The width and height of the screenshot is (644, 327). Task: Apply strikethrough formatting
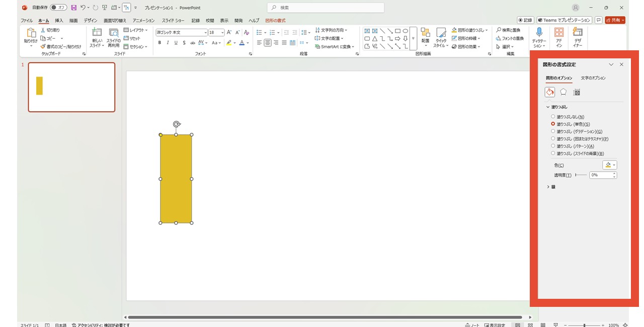192,43
